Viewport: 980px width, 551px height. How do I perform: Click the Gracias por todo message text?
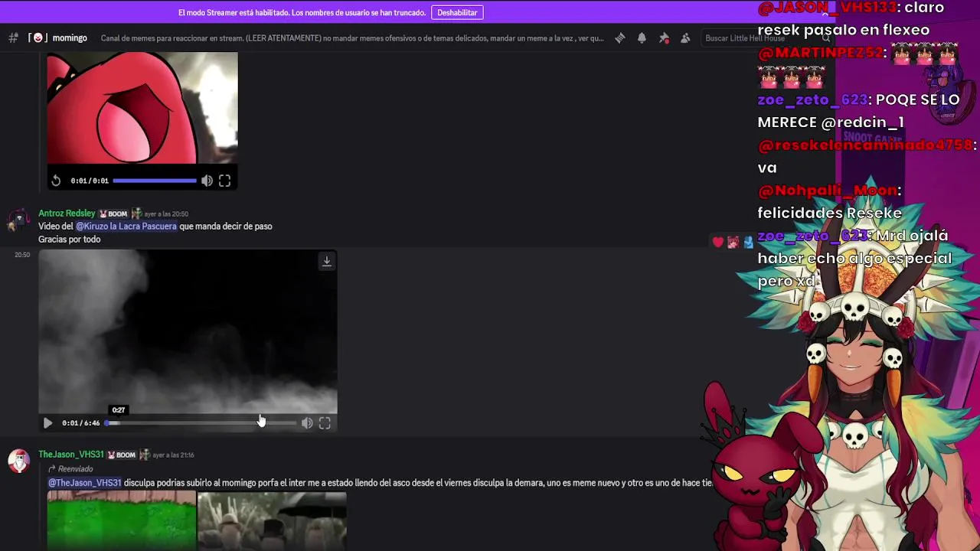click(x=69, y=240)
